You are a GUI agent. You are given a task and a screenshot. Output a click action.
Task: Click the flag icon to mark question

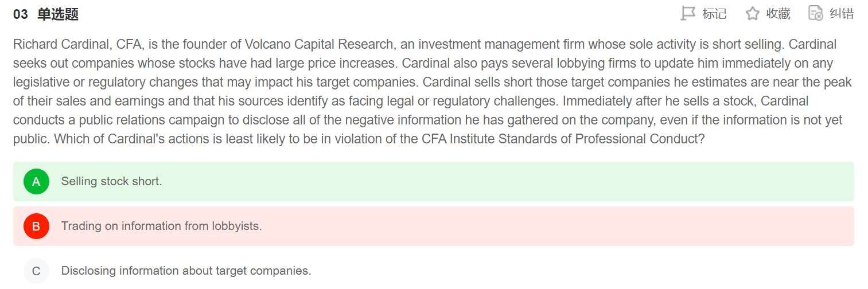(x=687, y=13)
